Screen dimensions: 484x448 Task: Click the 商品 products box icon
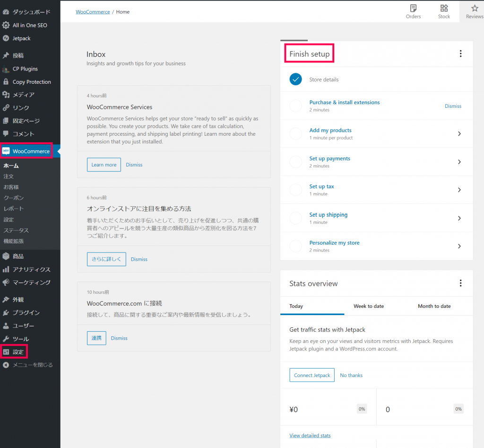tap(6, 256)
